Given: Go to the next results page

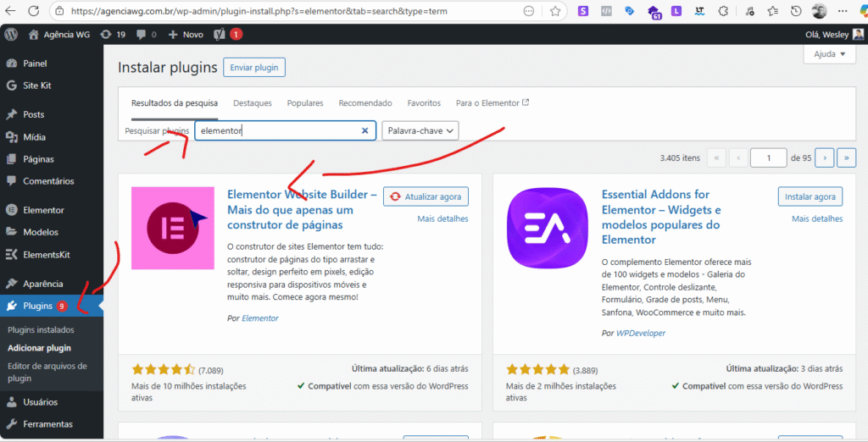Looking at the screenshot, I should pyautogui.click(x=825, y=157).
